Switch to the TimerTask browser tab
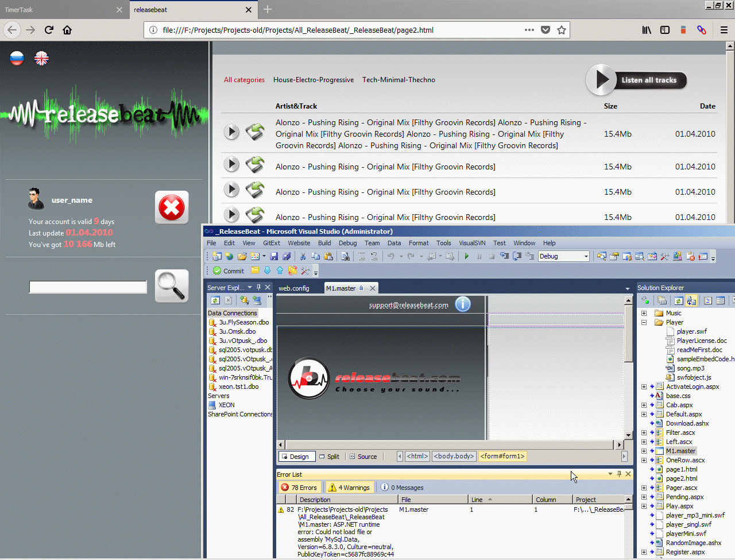Screen dimensions: 735x560 [x=63, y=10]
